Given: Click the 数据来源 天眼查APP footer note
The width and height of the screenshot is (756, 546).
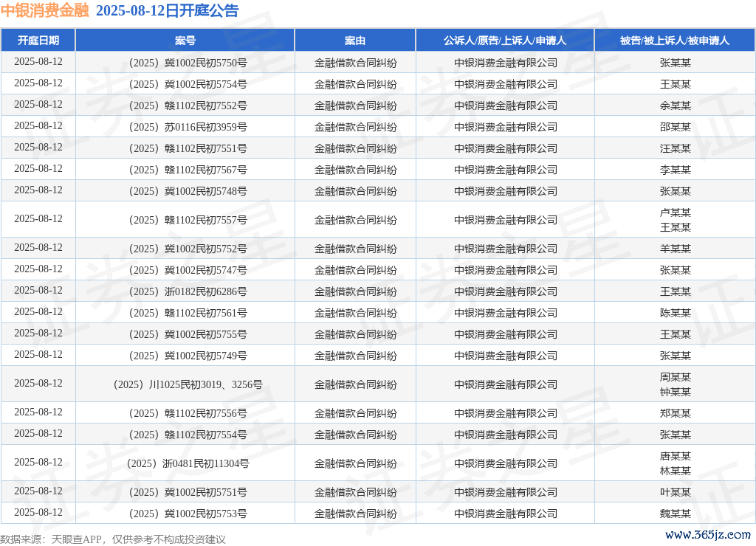Looking at the screenshot, I should (x=112, y=539).
